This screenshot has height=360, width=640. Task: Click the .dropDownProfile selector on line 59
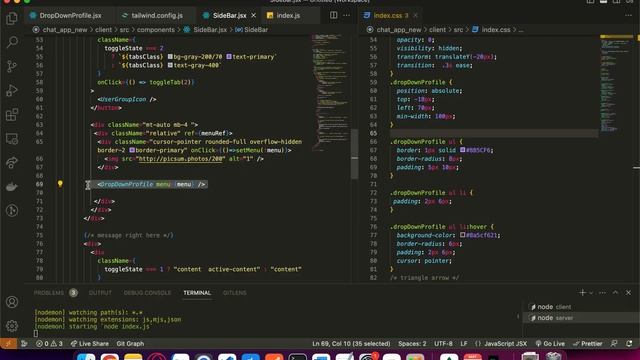coord(419,82)
